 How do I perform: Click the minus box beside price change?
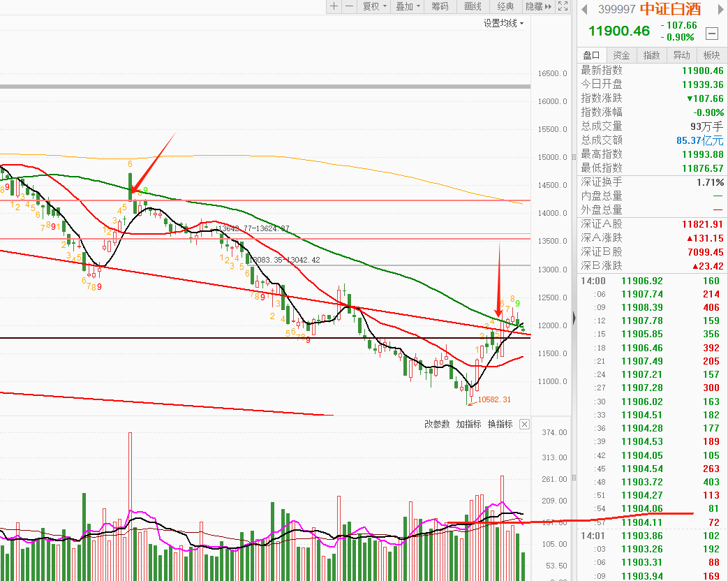pos(712,34)
